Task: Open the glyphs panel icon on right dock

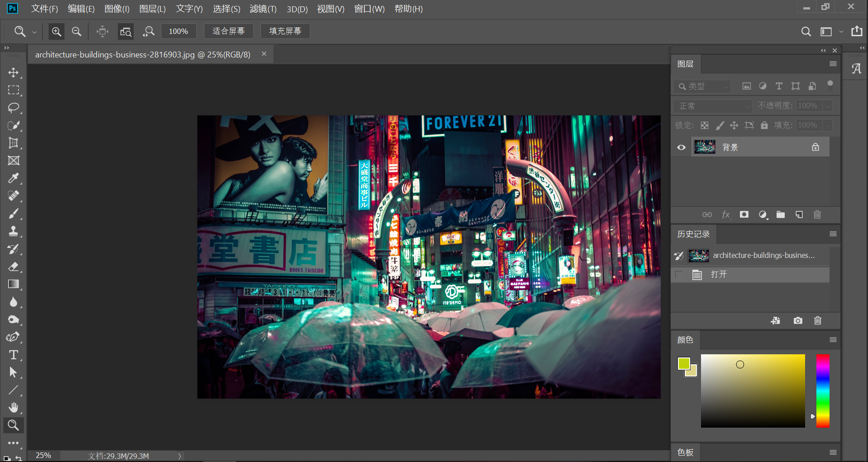Action: 856,68
